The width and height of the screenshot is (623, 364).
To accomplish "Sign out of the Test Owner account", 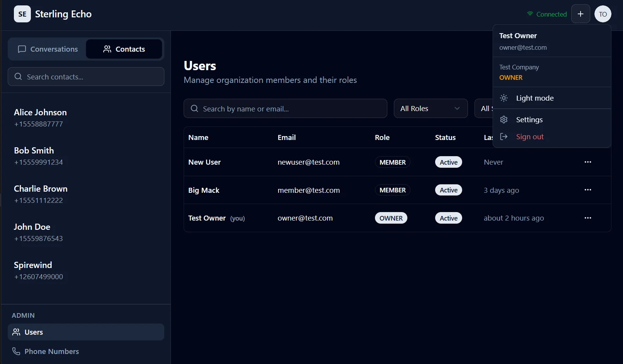I will 530,136.
